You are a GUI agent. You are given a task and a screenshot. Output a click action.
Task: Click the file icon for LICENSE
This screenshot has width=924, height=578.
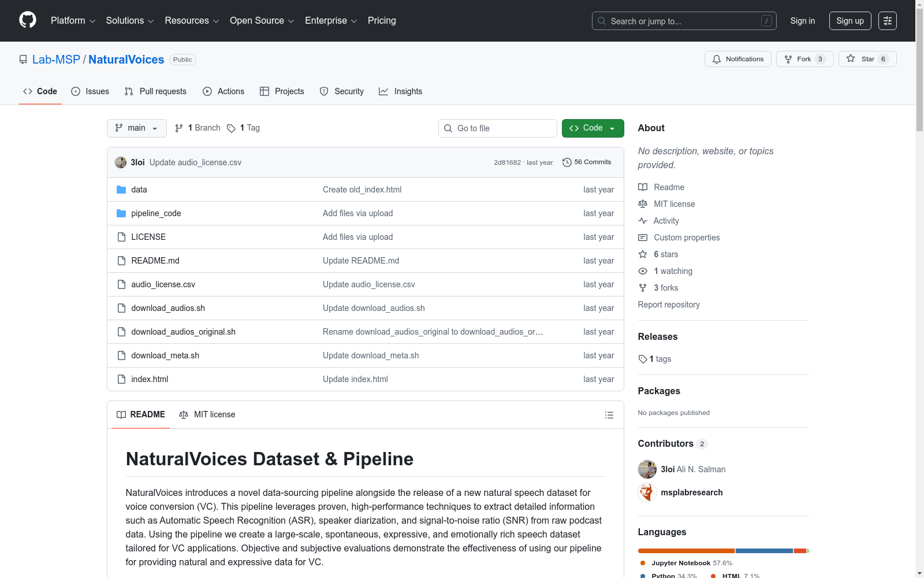pos(121,237)
